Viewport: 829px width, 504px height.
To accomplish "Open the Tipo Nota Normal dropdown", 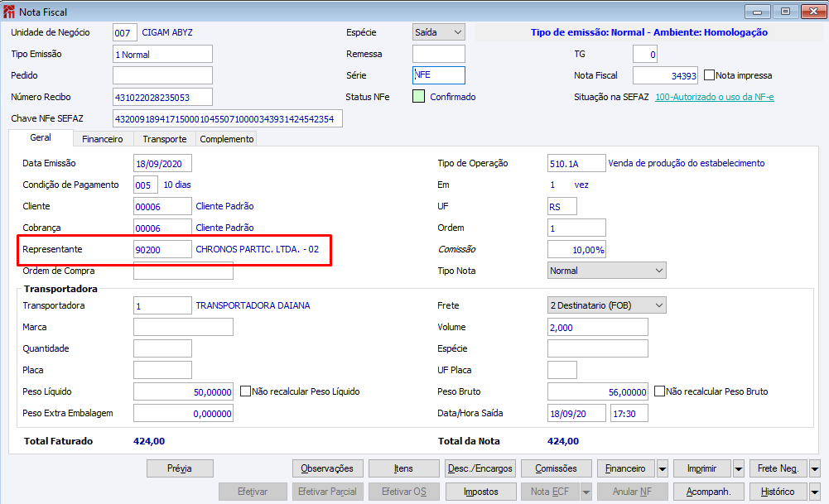I will pyautogui.click(x=606, y=271).
